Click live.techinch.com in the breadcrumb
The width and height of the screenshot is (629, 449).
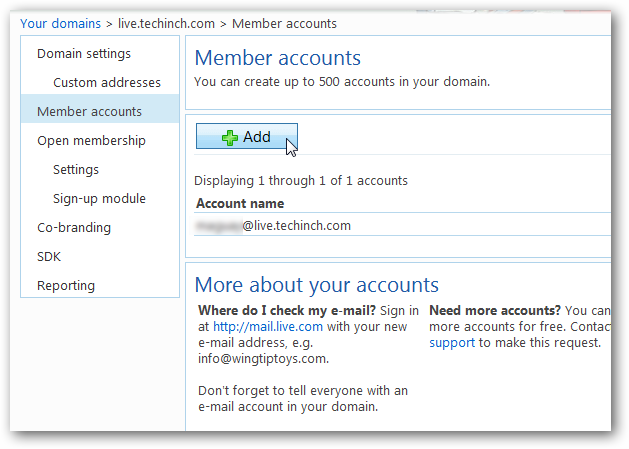tap(166, 24)
